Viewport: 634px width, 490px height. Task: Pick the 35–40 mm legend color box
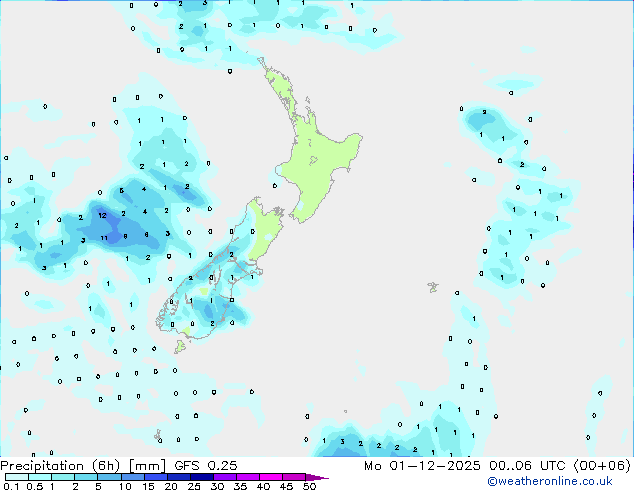(247, 477)
